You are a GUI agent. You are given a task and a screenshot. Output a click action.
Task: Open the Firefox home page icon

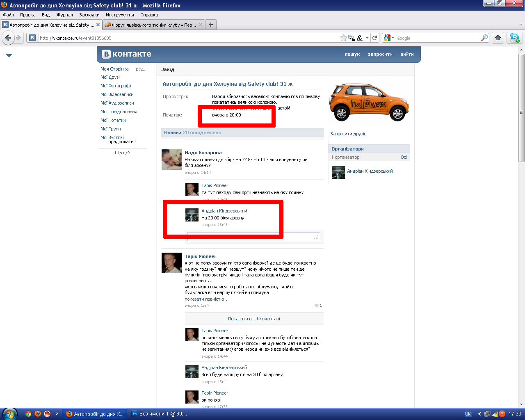[x=498, y=38]
